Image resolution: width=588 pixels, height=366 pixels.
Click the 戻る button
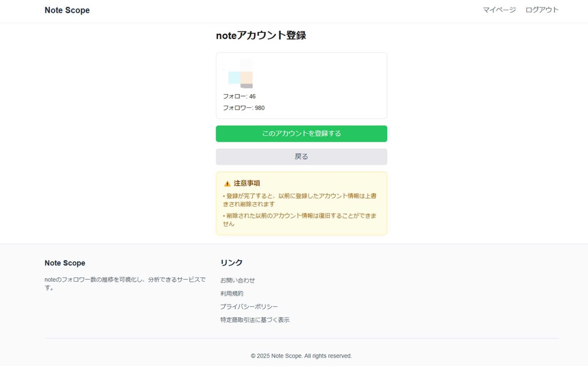pyautogui.click(x=301, y=156)
